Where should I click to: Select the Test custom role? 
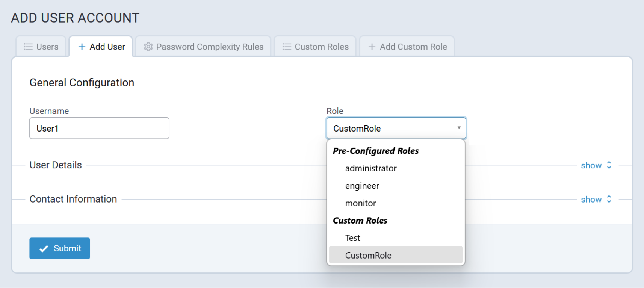353,238
